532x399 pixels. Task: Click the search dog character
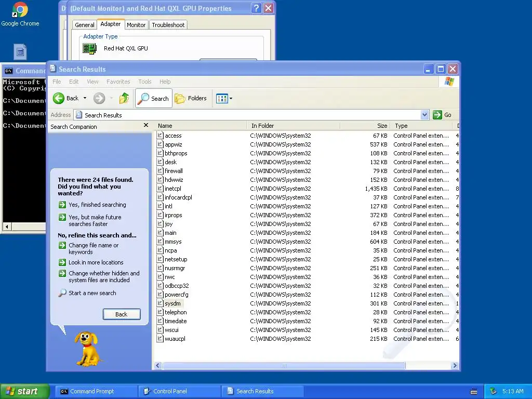tap(88, 349)
